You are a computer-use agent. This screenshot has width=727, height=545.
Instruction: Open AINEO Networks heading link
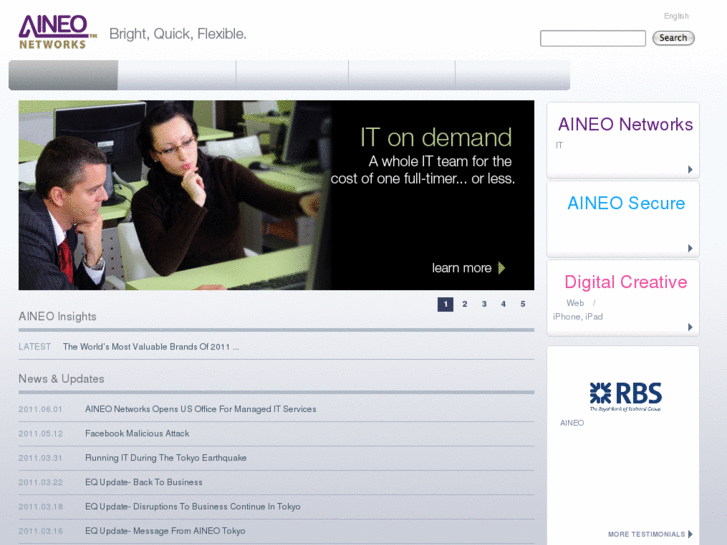pos(625,124)
